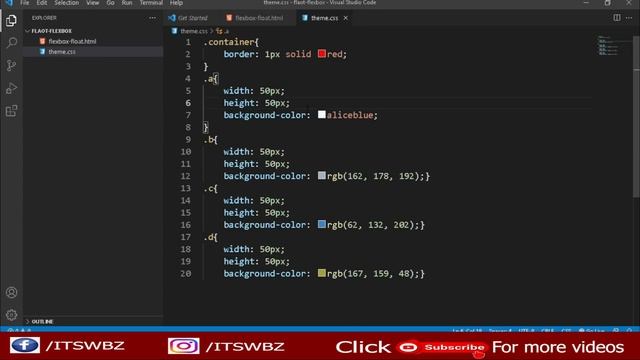Click line number 12 in the gutter
The width and height of the screenshot is (640, 360).
[186, 176]
